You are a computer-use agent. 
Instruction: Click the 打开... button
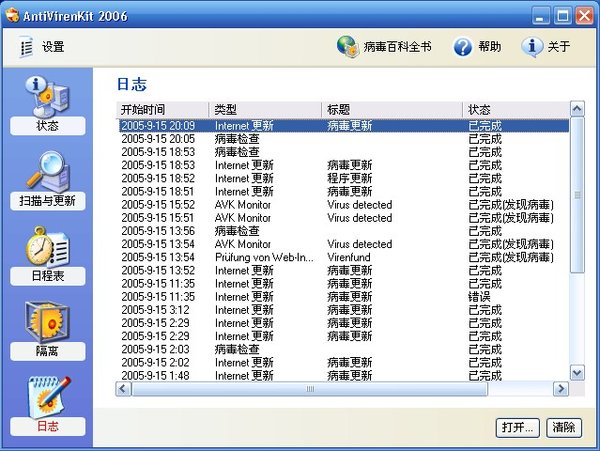click(518, 427)
